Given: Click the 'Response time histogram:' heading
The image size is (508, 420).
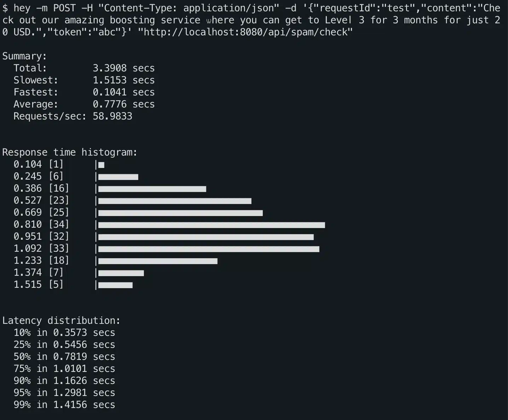Looking at the screenshot, I should coord(70,152).
